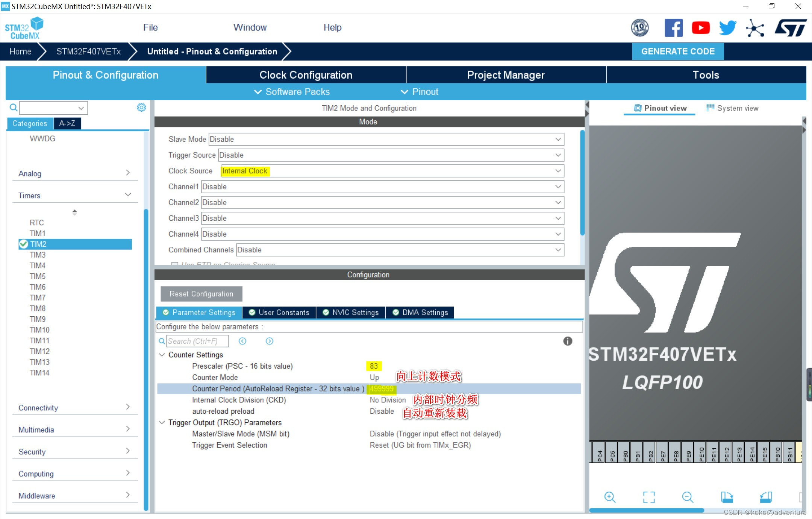This screenshot has width=812, height=519.
Task: Collapse the Counter Settings group
Action: pos(162,355)
